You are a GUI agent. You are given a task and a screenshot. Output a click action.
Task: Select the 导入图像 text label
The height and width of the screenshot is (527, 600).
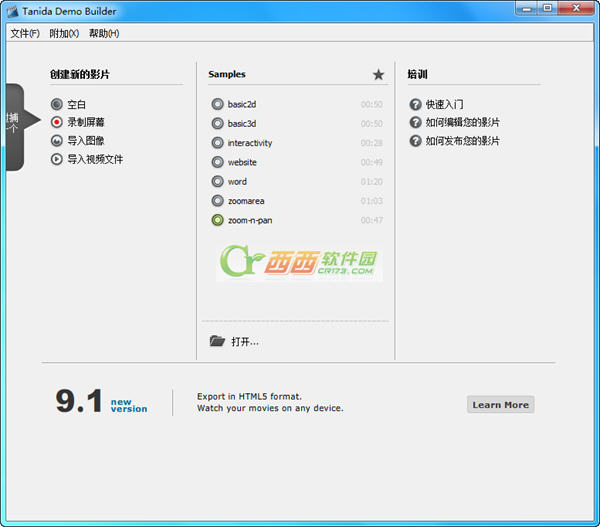coord(86,140)
